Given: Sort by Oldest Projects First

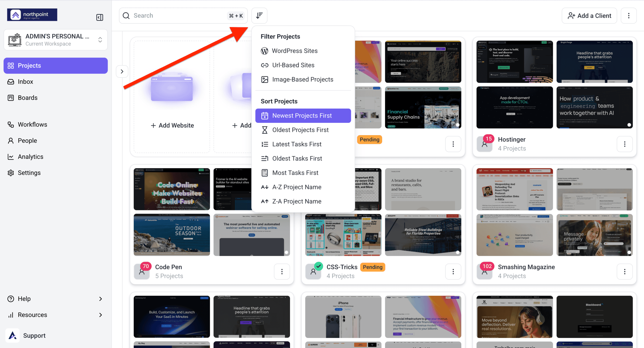Looking at the screenshot, I should pyautogui.click(x=303, y=130).
